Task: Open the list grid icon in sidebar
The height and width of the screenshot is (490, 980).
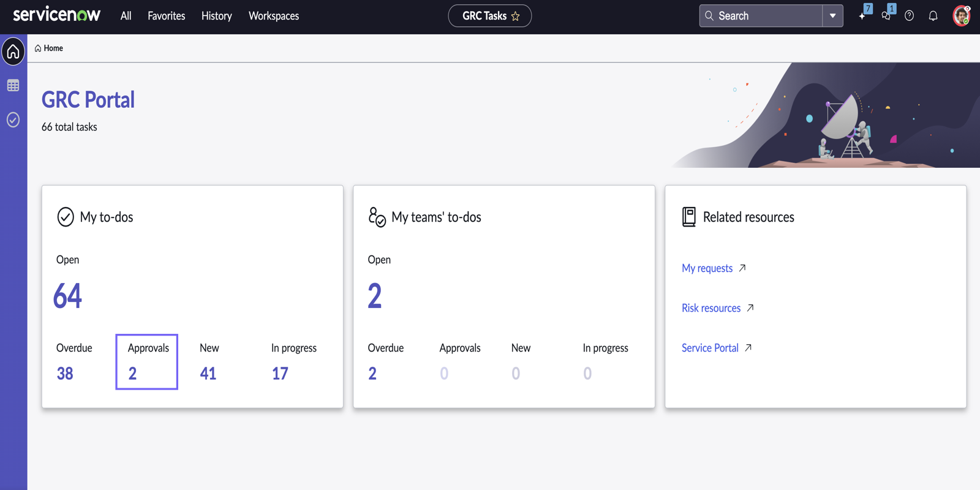Action: pos(13,86)
